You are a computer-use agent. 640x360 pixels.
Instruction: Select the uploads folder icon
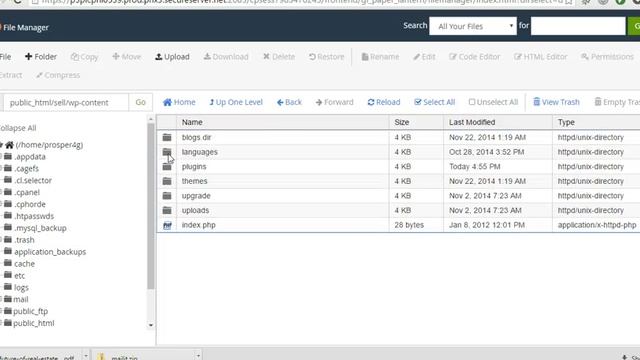pyautogui.click(x=167, y=211)
